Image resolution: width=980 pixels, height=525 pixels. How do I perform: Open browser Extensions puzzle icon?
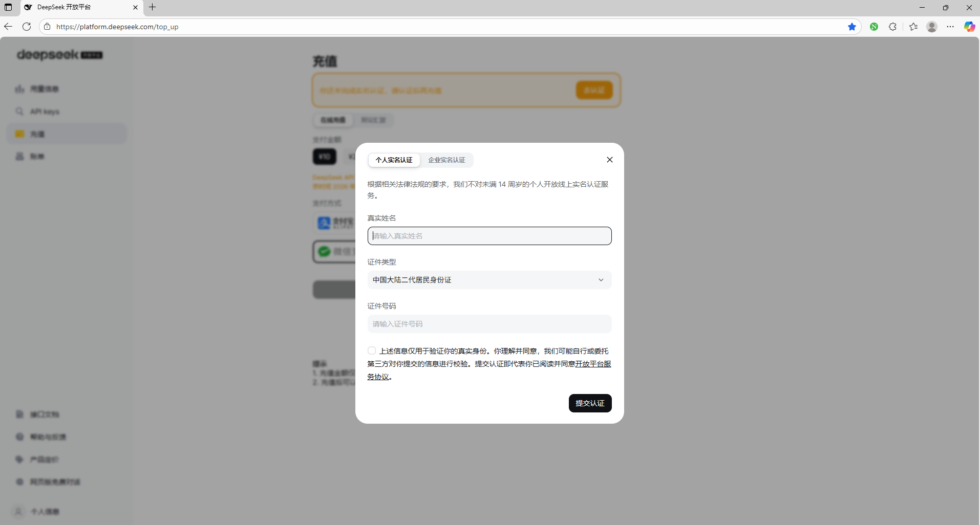892,27
